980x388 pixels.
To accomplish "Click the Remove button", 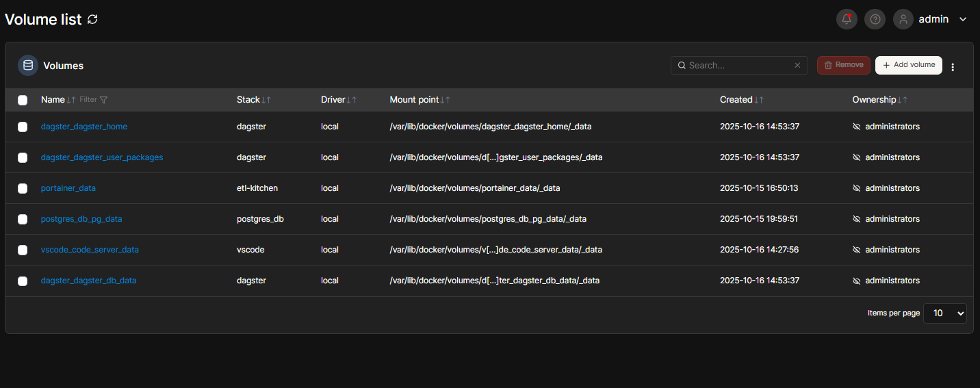I will click(843, 65).
